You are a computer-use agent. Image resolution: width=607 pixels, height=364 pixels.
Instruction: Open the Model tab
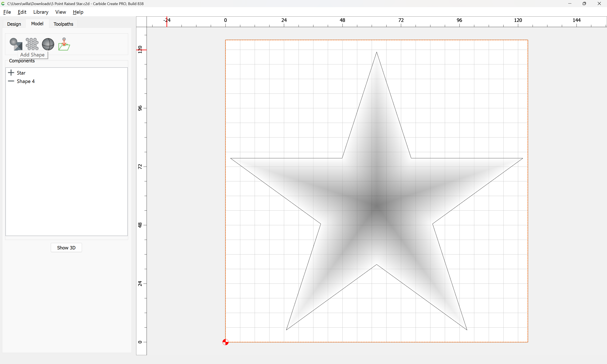tap(37, 24)
